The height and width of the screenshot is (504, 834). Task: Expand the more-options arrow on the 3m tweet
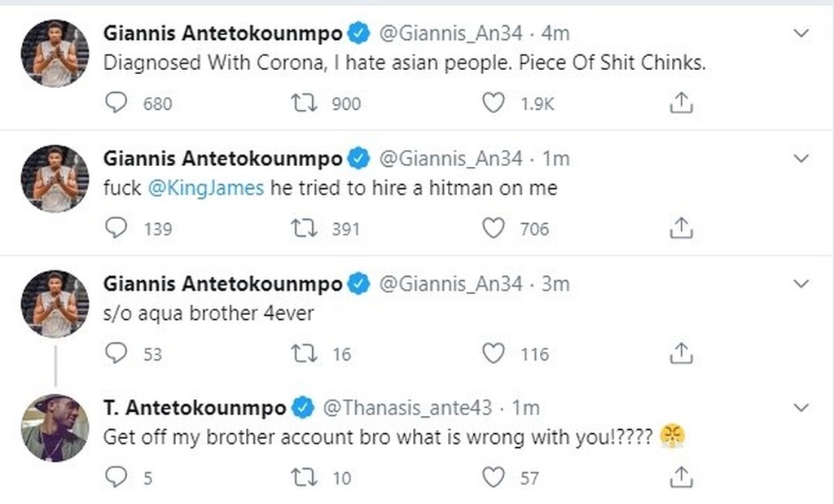[x=801, y=284]
